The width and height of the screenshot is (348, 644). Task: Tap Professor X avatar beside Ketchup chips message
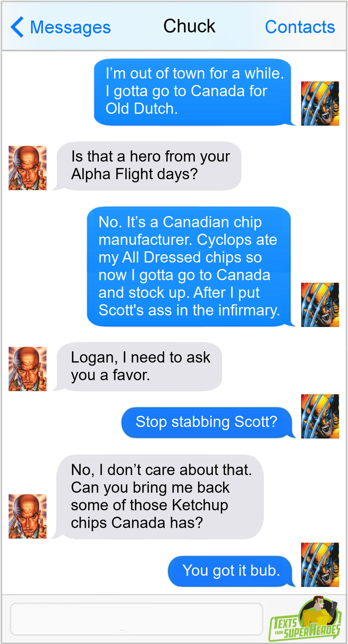pyautogui.click(x=27, y=516)
